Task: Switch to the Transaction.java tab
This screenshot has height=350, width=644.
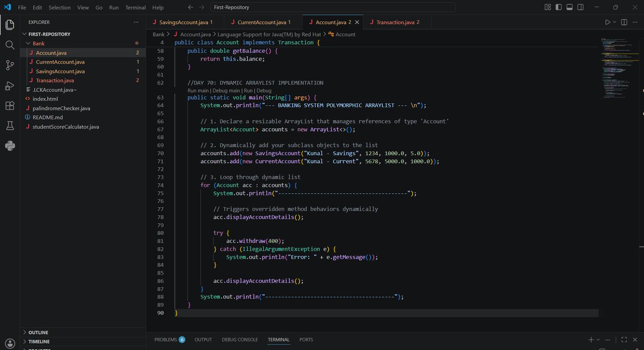Action: (398, 22)
